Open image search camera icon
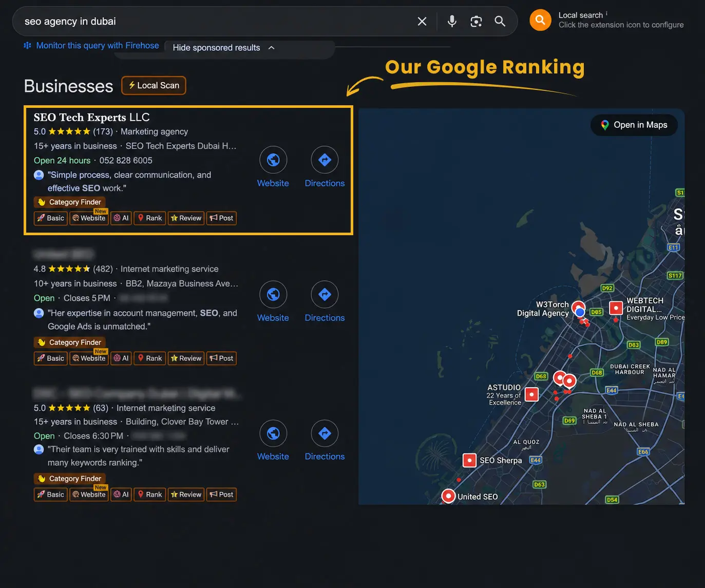Viewport: 705px width, 588px height. (476, 21)
